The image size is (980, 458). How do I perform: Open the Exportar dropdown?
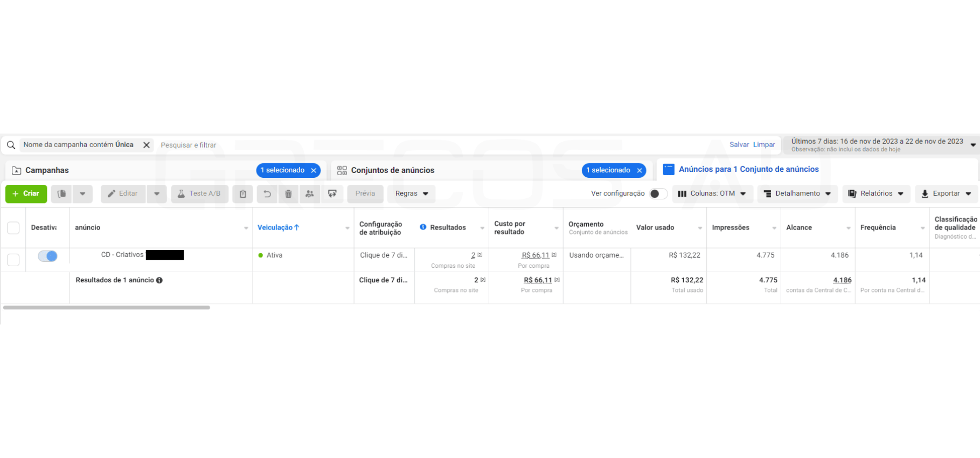pyautogui.click(x=946, y=193)
